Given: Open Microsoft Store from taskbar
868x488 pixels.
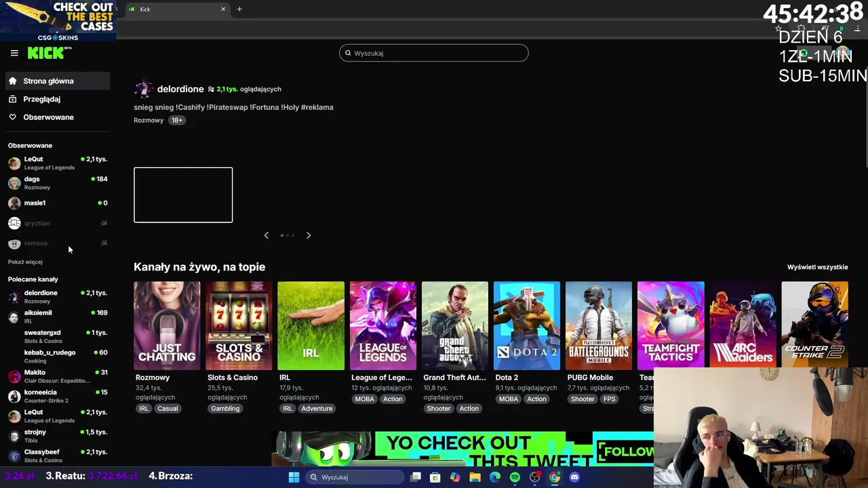Looking at the screenshot, I should 435,477.
